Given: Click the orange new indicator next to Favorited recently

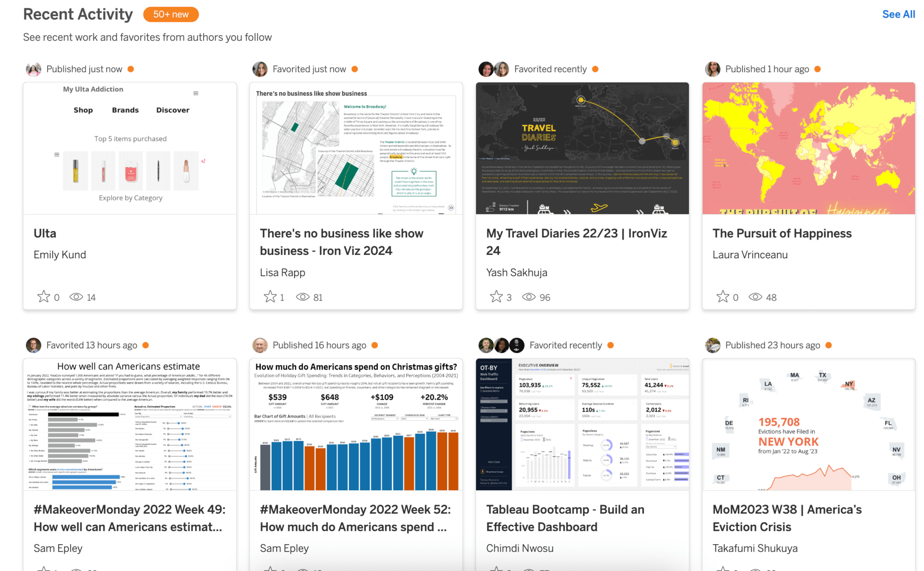Looking at the screenshot, I should pyautogui.click(x=596, y=69).
